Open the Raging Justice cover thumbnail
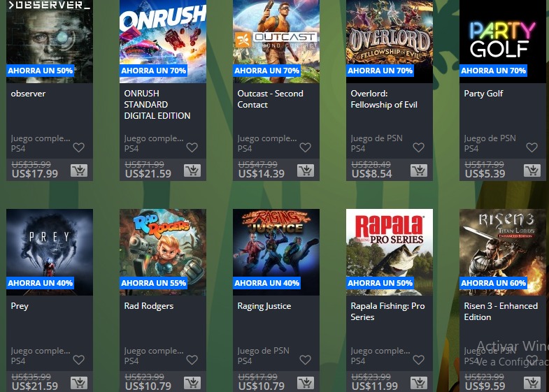The height and width of the screenshot is (392, 549). point(276,252)
